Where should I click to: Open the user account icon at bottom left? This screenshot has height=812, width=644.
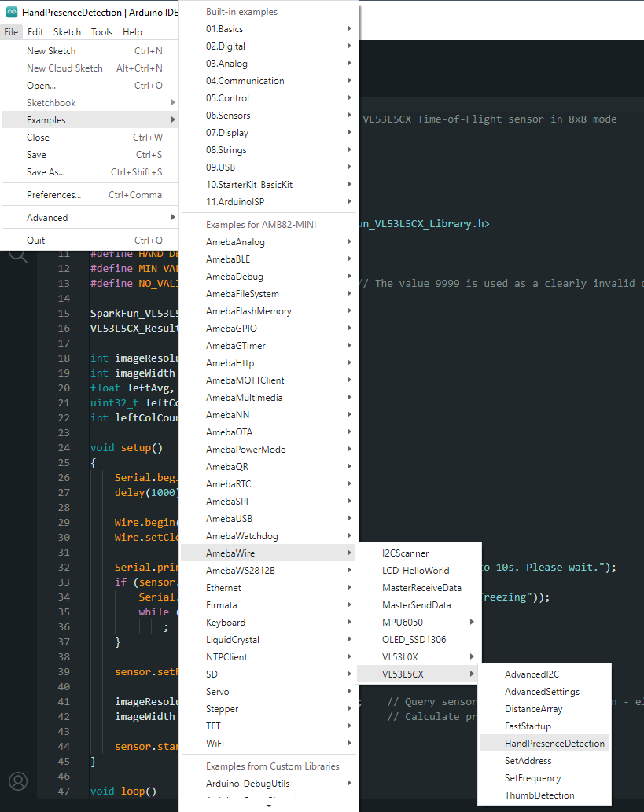click(17, 781)
